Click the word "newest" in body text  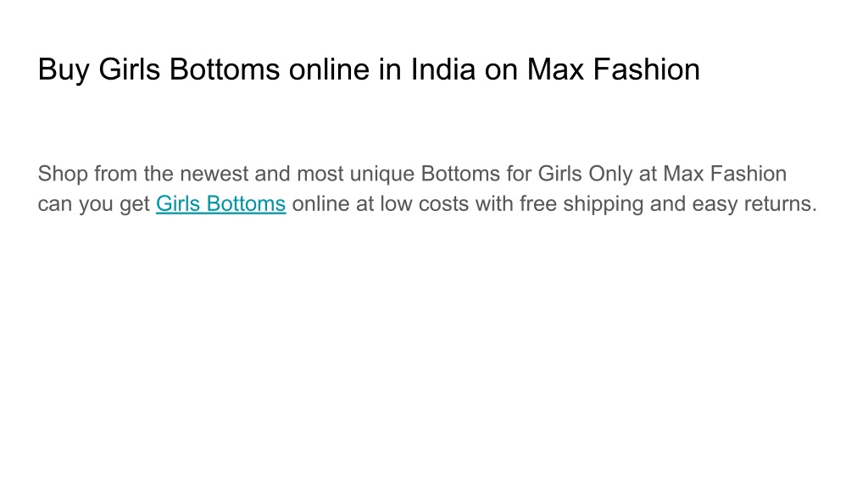click(214, 174)
